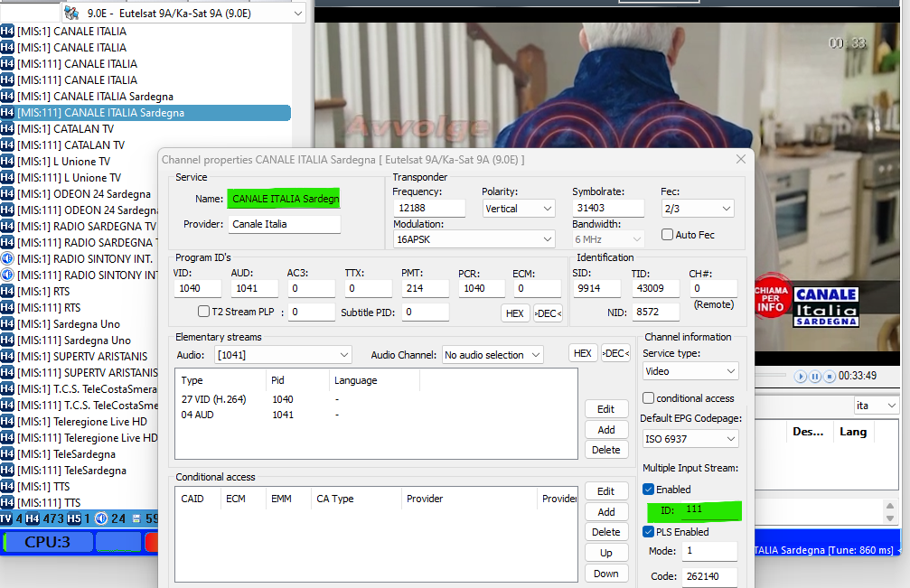Screen dimensions: 910x588
Task: Select [MIS:111] CANALE ITALIA Sardegna channel row
Action: click(145, 113)
